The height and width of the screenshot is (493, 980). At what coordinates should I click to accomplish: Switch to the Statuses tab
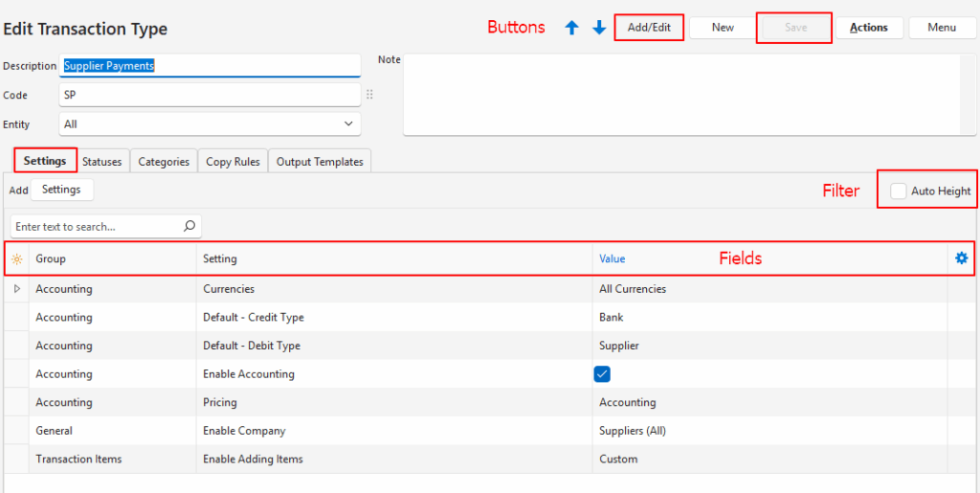point(101,162)
